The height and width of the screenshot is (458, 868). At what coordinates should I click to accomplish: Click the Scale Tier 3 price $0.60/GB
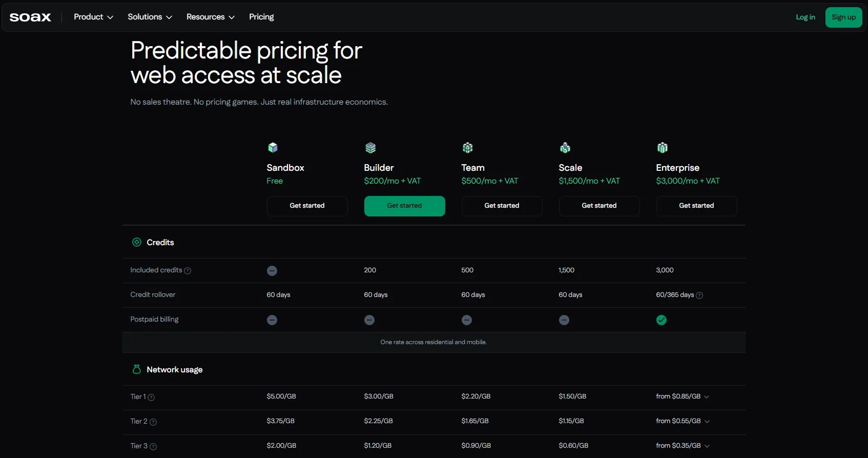(x=573, y=446)
